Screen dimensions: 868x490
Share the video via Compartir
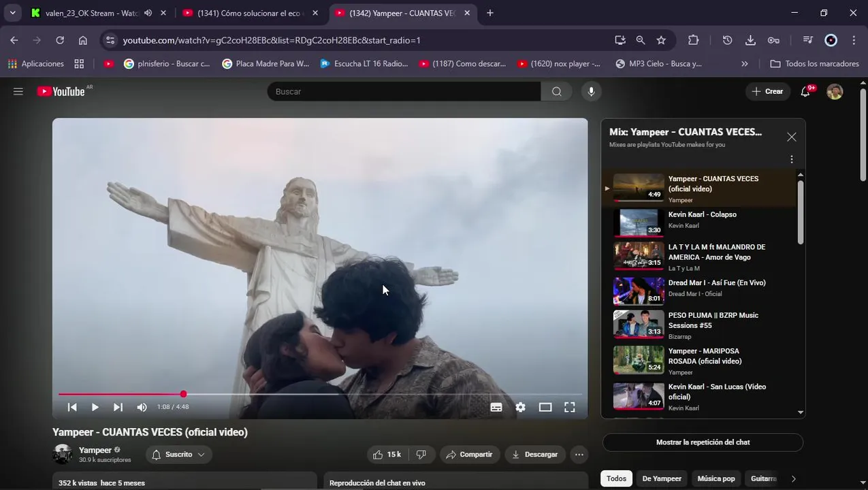(470, 455)
